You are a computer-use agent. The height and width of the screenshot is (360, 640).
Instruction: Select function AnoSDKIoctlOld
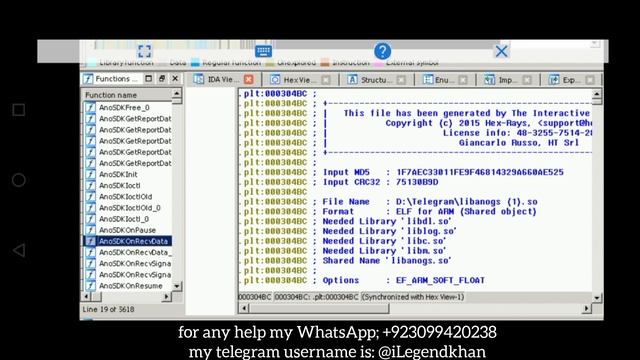coord(125,196)
